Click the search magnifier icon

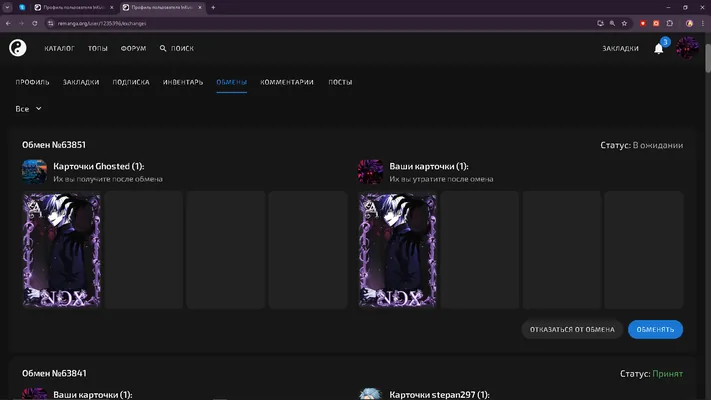163,48
